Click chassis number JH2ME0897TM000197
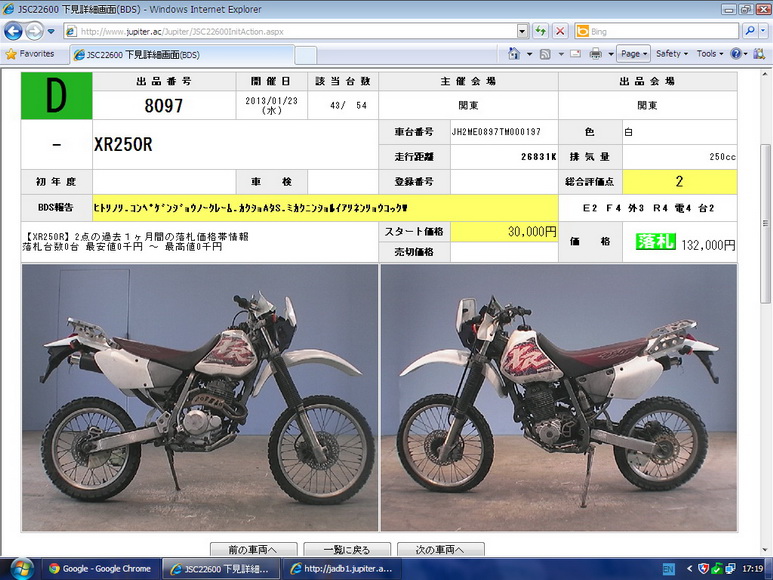The image size is (773, 580). click(x=496, y=132)
